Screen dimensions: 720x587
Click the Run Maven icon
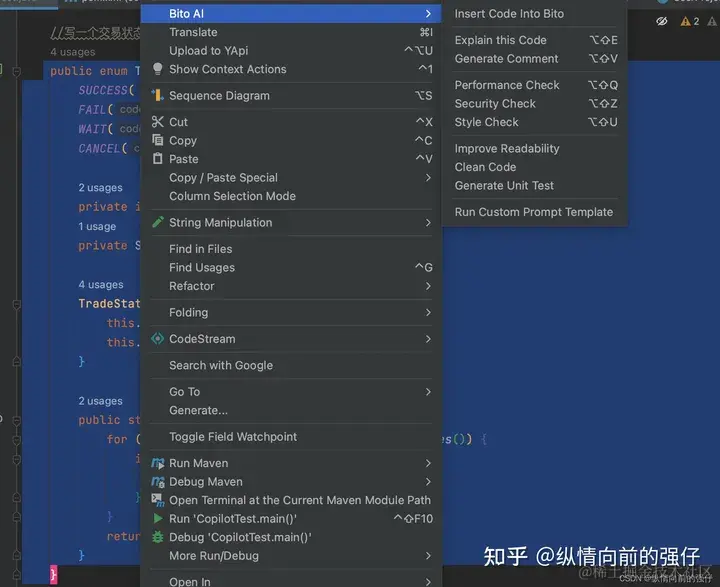[158, 463]
